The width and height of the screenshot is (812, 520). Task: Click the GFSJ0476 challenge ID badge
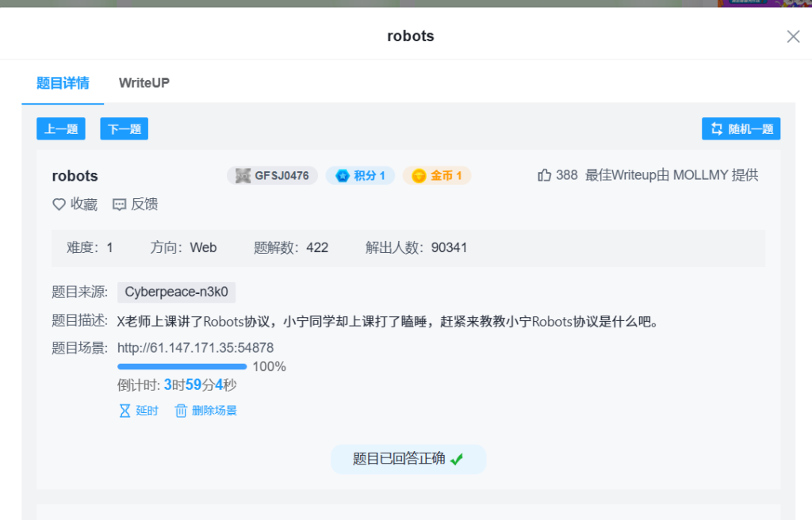[272, 175]
